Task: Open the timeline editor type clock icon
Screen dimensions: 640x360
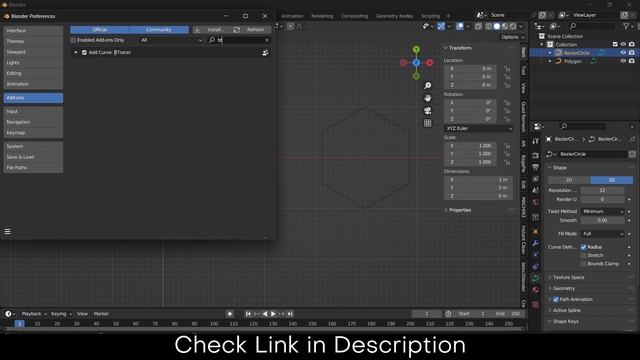Action: coord(8,314)
